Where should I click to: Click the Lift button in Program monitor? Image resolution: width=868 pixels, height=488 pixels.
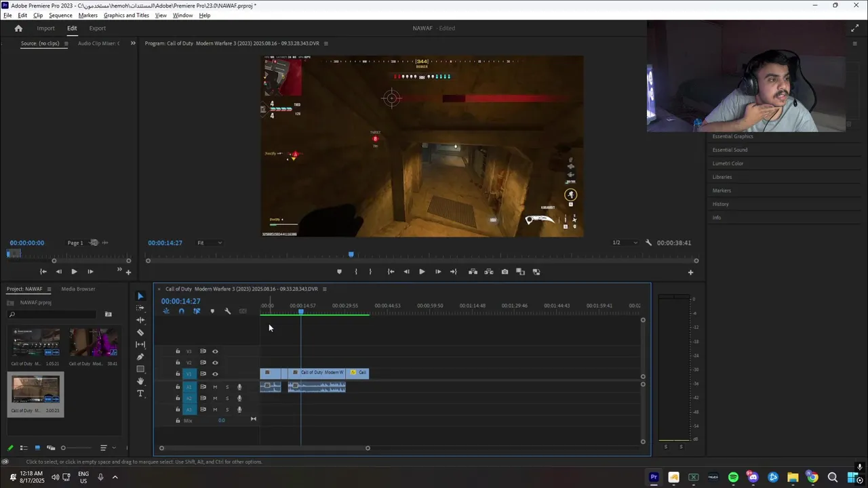(x=473, y=272)
